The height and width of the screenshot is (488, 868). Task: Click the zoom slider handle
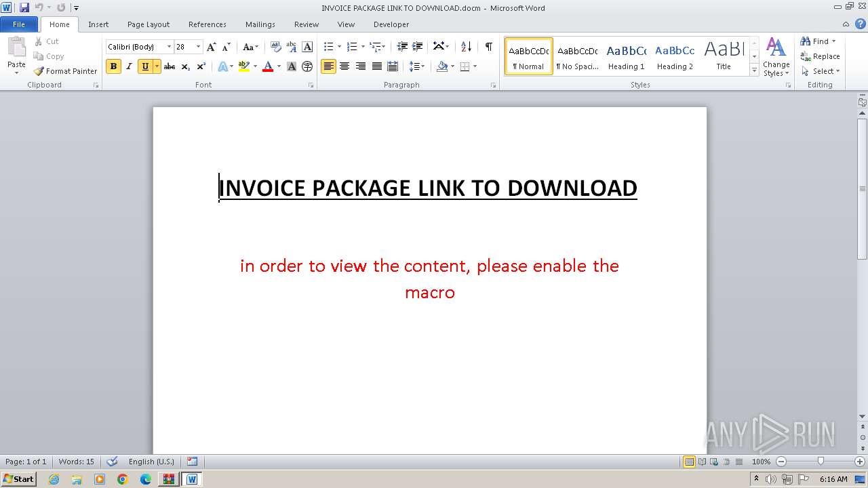[x=821, y=462]
